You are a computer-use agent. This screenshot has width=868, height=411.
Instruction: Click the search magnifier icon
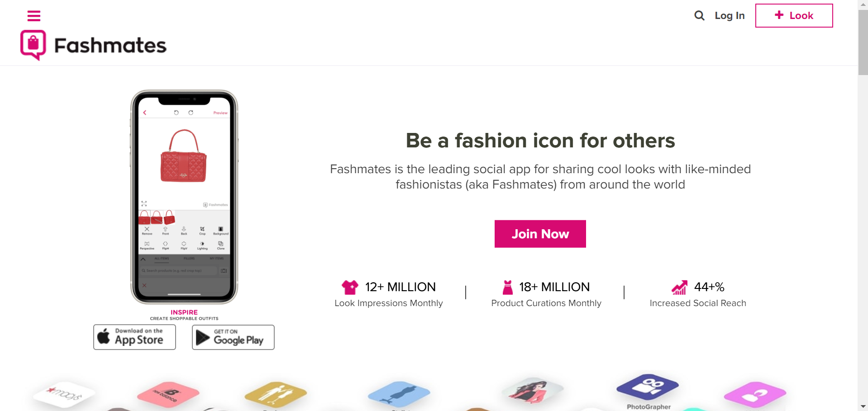(x=699, y=16)
